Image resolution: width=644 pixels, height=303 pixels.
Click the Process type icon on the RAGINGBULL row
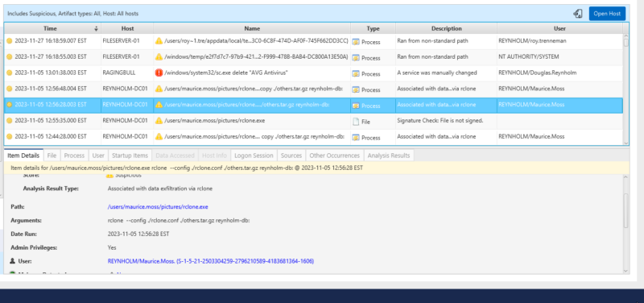[x=356, y=74]
